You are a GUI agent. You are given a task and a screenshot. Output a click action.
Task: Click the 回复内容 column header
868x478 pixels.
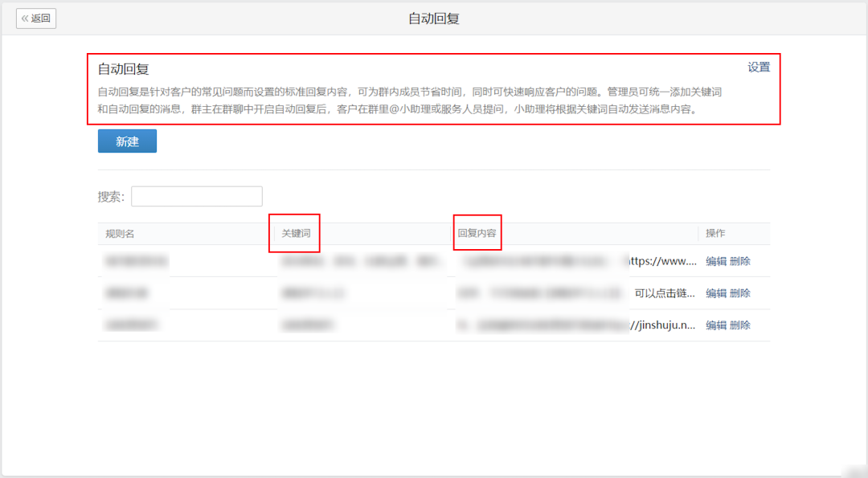(x=477, y=234)
